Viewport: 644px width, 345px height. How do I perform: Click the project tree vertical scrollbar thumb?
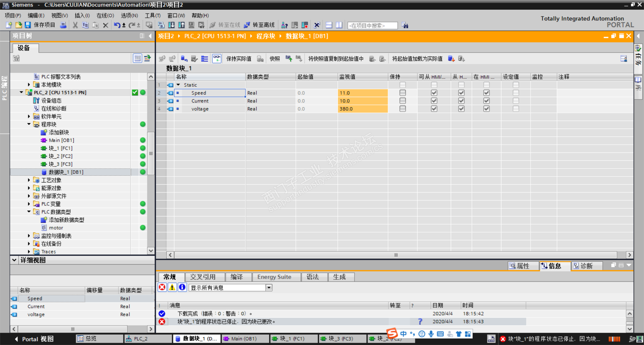click(x=151, y=153)
